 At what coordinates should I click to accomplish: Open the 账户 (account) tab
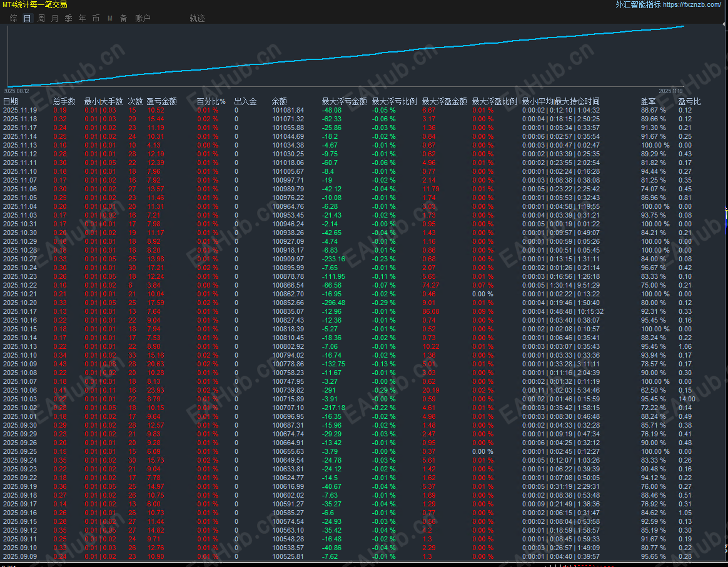(x=143, y=19)
